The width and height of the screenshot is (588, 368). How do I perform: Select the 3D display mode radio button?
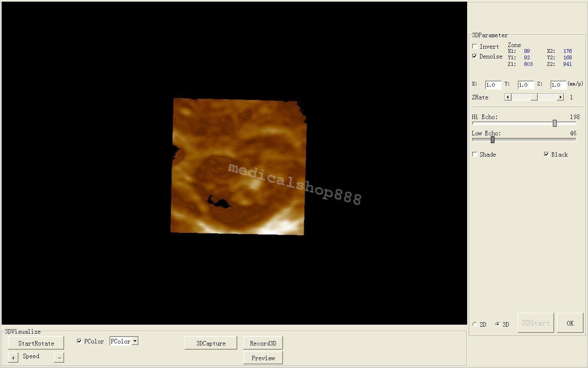click(497, 324)
